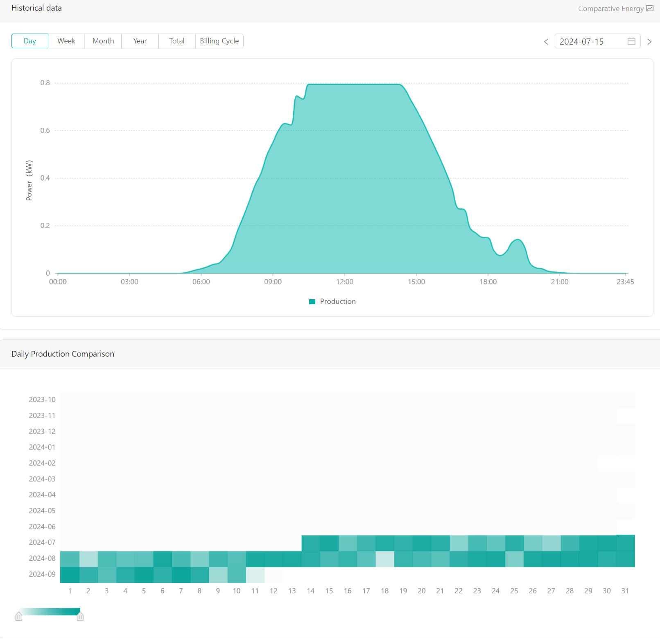Click day 31 column label

click(625, 591)
